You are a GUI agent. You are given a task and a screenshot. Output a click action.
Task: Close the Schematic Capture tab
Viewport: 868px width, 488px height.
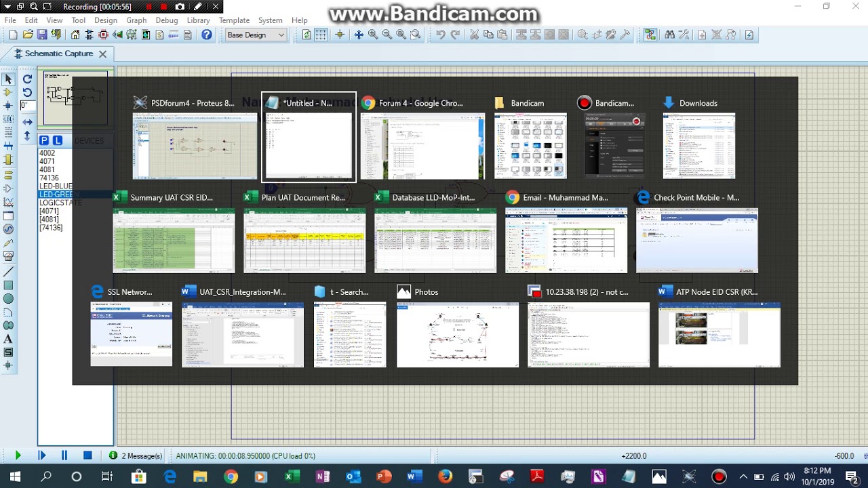coord(102,54)
